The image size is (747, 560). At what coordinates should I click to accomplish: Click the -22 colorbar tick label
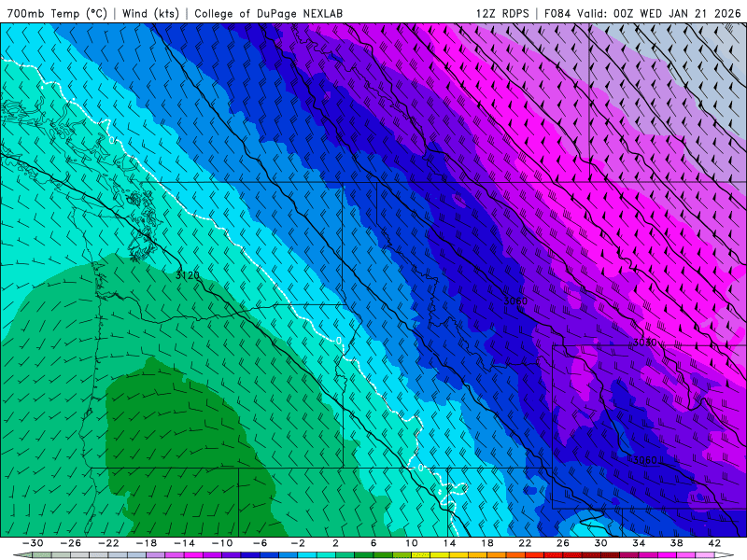click(108, 543)
